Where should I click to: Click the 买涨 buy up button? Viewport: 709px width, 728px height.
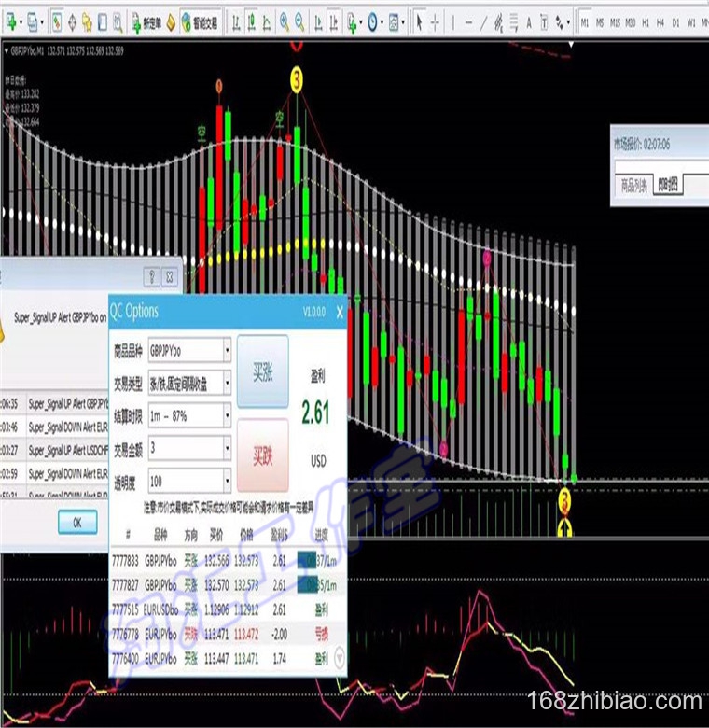pyautogui.click(x=263, y=371)
